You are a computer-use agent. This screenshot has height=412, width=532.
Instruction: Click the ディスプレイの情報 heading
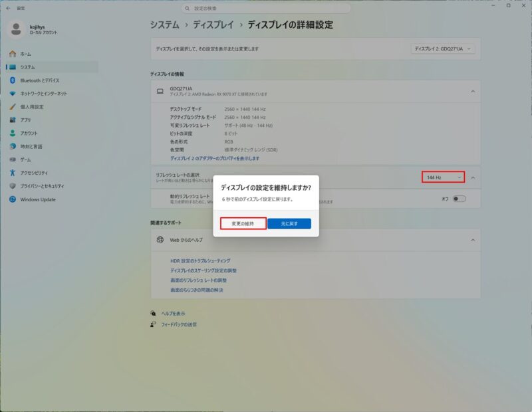168,74
